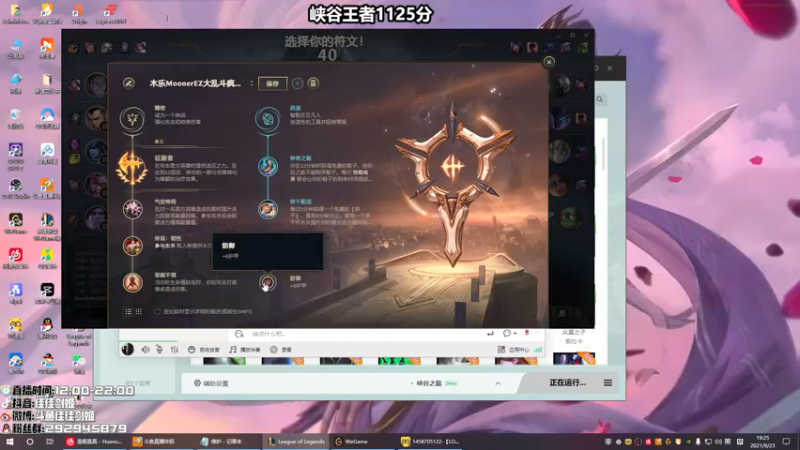Expand the server status chevron arrow

coord(498,383)
